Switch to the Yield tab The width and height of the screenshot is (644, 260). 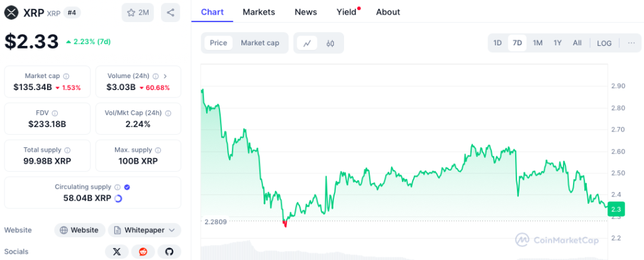tap(347, 12)
